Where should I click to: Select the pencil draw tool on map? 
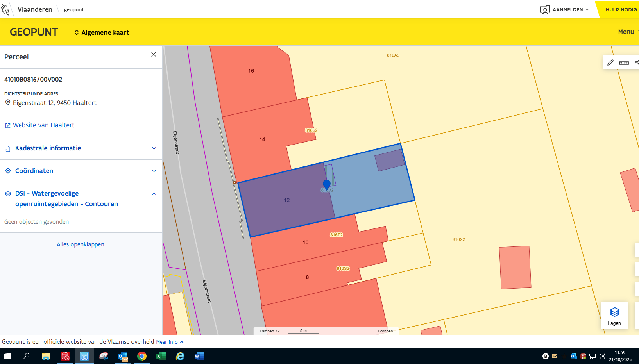point(610,62)
